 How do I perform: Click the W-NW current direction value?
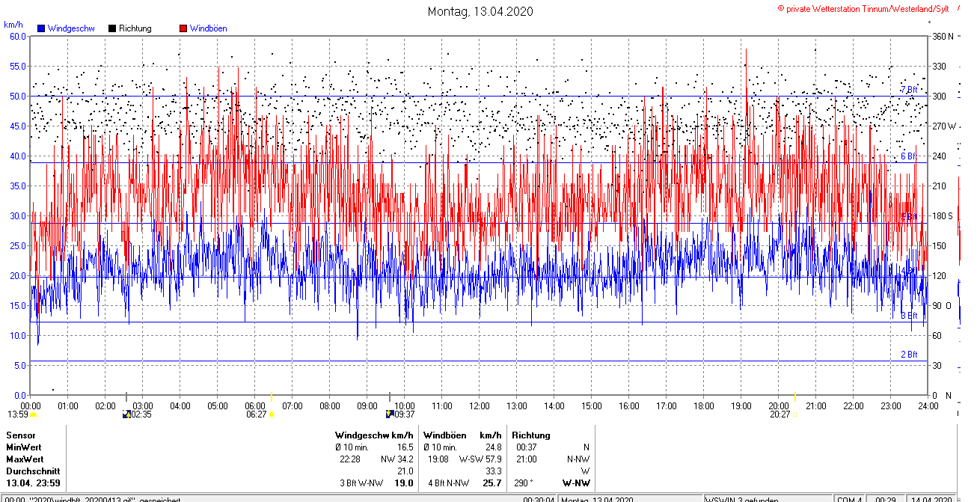(576, 483)
